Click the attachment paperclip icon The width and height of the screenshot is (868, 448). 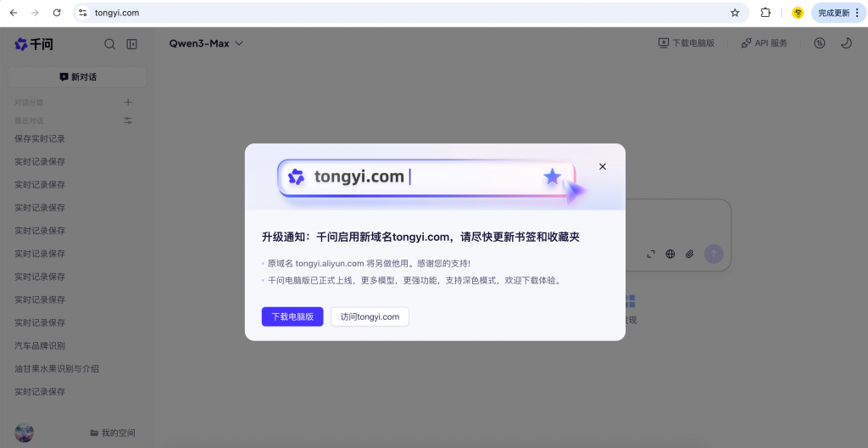pos(690,254)
